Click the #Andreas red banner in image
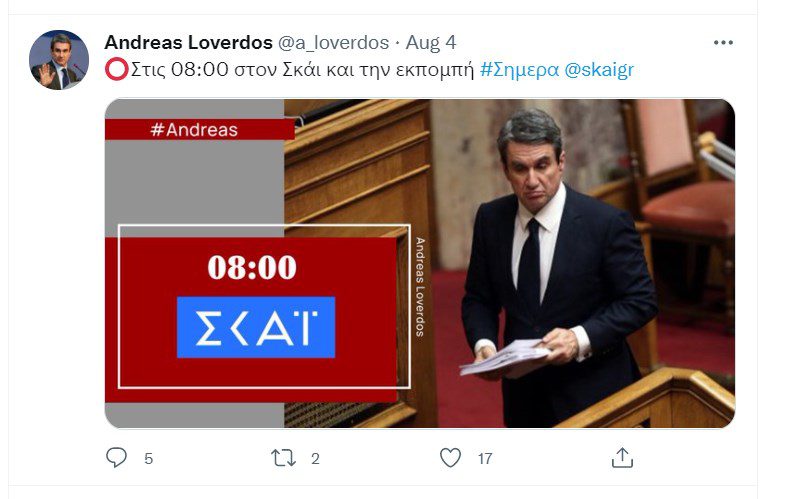The width and height of the screenshot is (792, 499). [200, 130]
